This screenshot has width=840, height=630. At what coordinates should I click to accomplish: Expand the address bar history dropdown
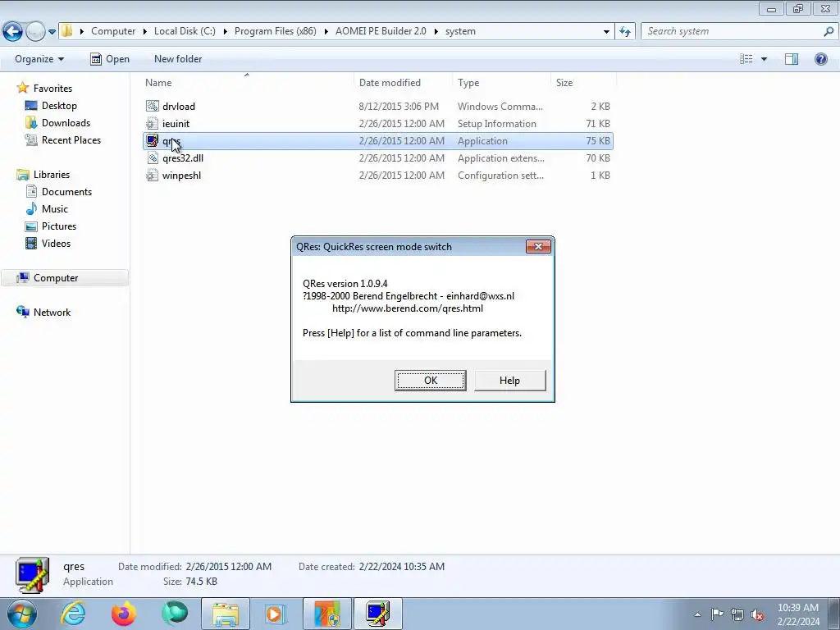click(606, 32)
